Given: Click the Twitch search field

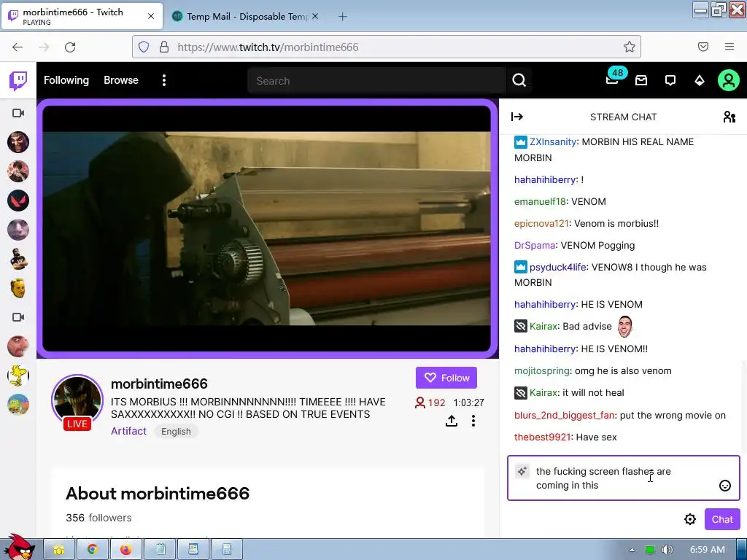Looking at the screenshot, I should (x=377, y=80).
